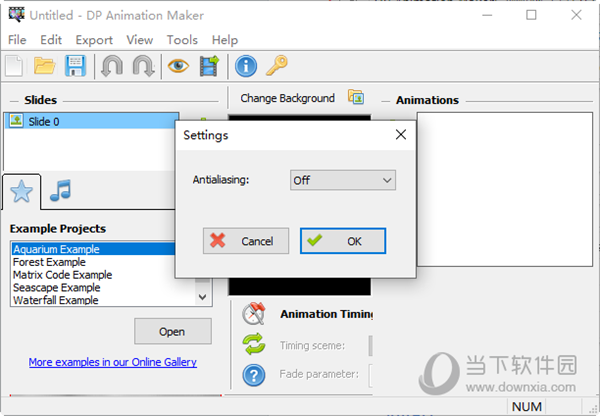600x416 pixels.
Task: Open a project with the folder icon
Action: pyautogui.click(x=44, y=66)
